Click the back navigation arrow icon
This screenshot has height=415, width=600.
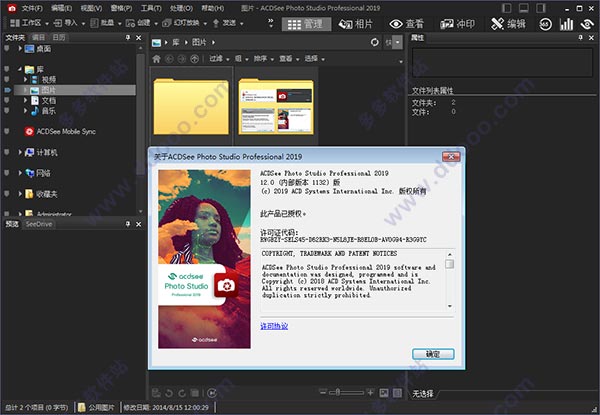tap(169, 59)
